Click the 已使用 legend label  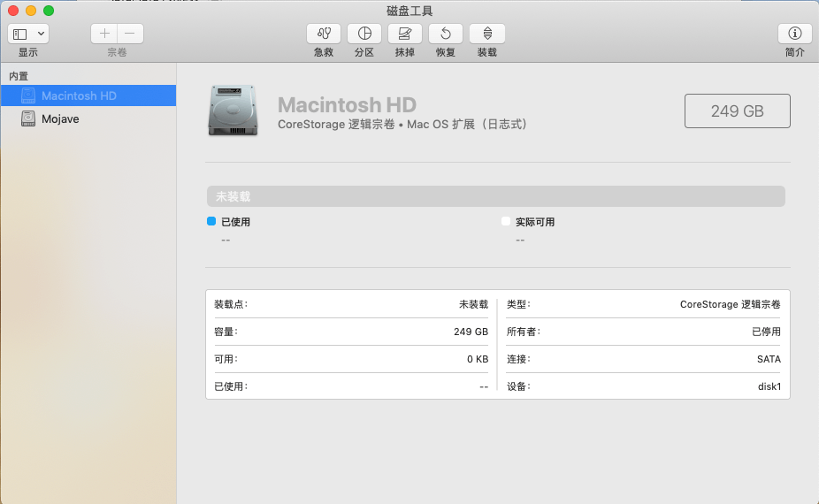(x=235, y=222)
